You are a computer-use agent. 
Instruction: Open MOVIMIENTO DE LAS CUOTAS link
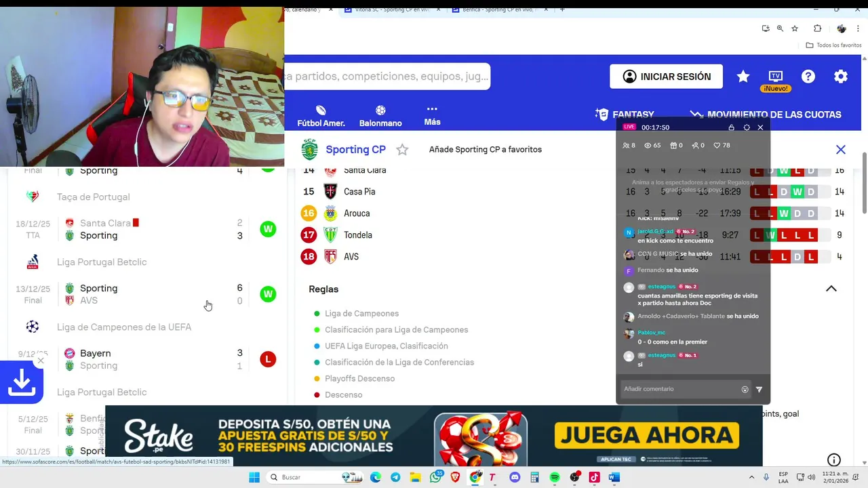(766, 115)
